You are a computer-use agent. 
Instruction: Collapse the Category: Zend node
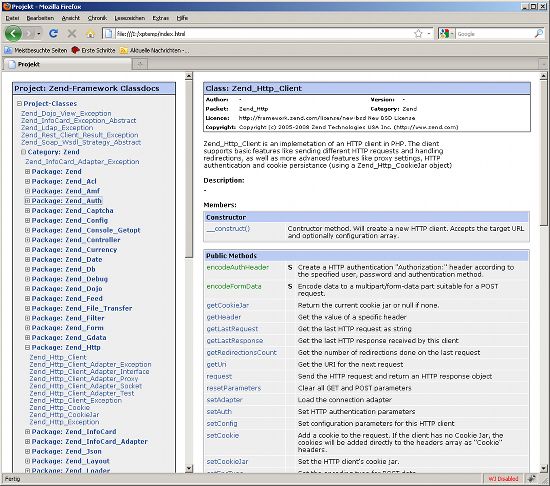pos(24,152)
